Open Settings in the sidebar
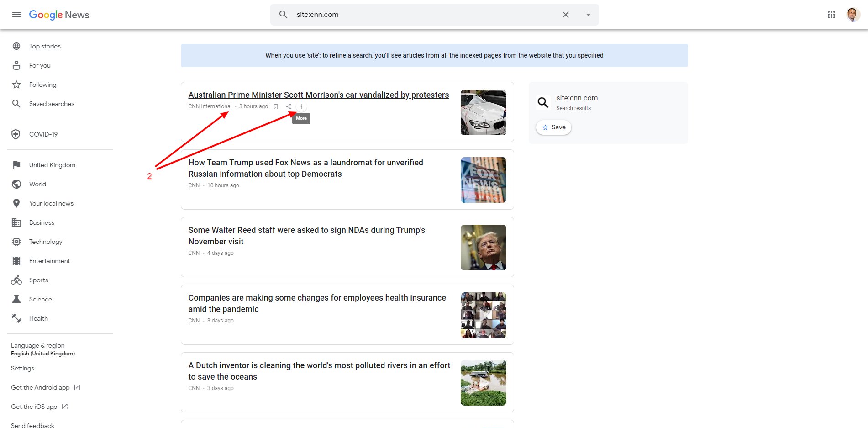The height and width of the screenshot is (428, 868). [22, 368]
